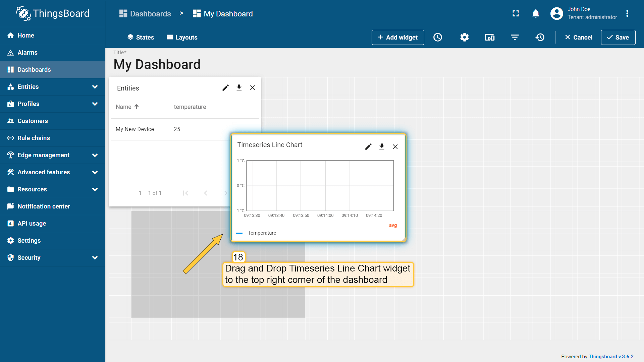Open notifications bell
The width and height of the screenshot is (644, 362).
[536, 13]
